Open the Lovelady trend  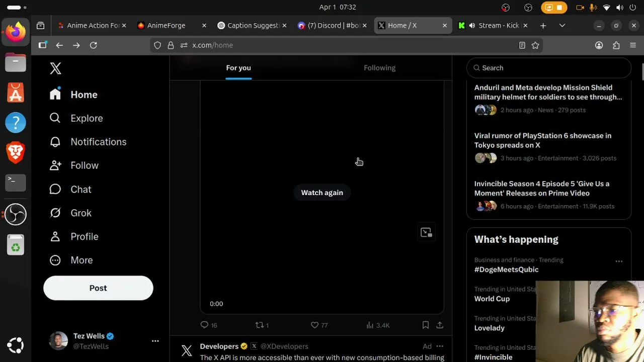click(489, 328)
